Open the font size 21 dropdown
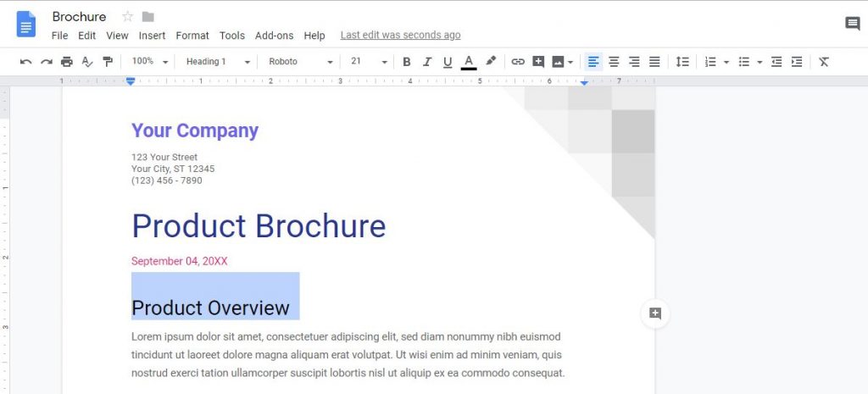 (369, 61)
